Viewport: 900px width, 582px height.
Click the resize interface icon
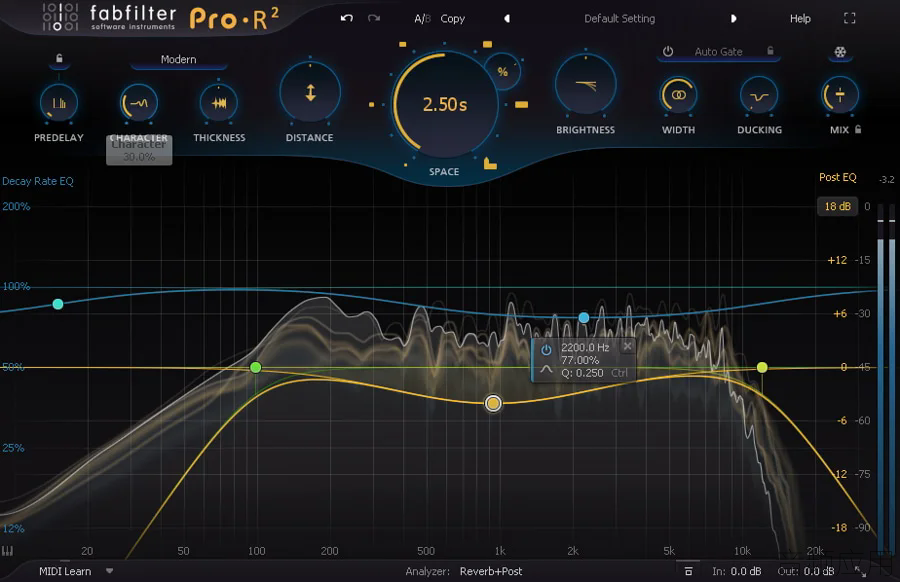coord(860,571)
